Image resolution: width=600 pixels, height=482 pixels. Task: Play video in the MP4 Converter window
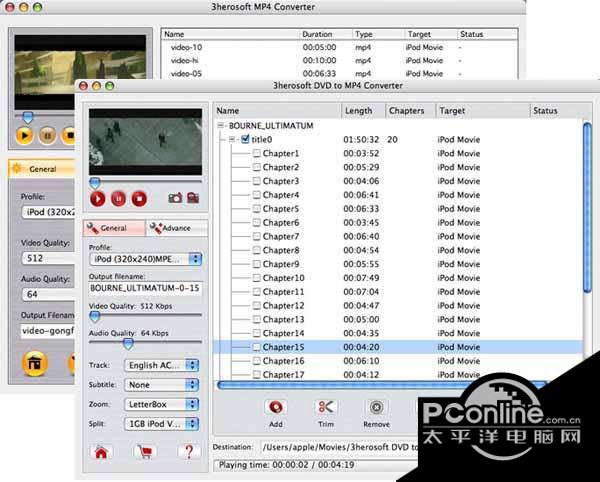24,135
